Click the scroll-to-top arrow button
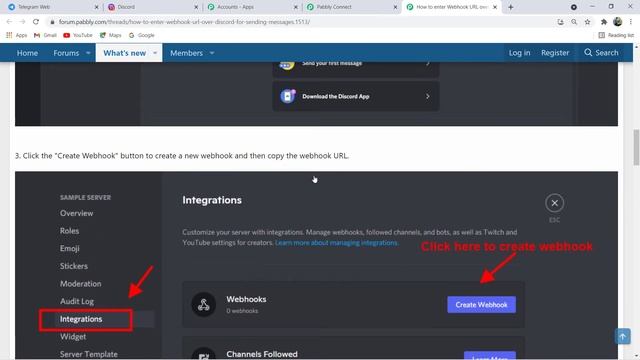 pyautogui.click(x=622, y=336)
